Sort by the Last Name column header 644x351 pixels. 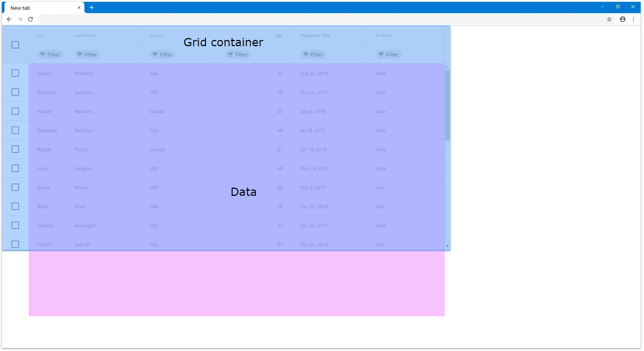85,35
